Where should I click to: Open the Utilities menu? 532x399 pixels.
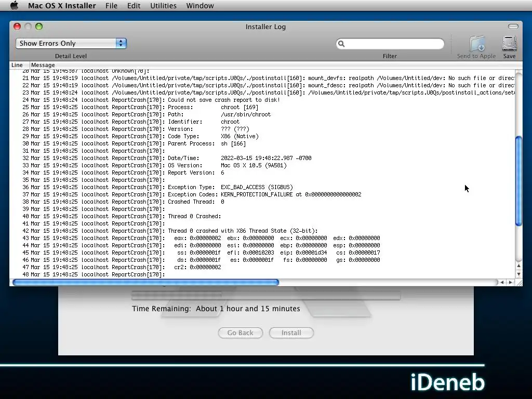tap(163, 6)
